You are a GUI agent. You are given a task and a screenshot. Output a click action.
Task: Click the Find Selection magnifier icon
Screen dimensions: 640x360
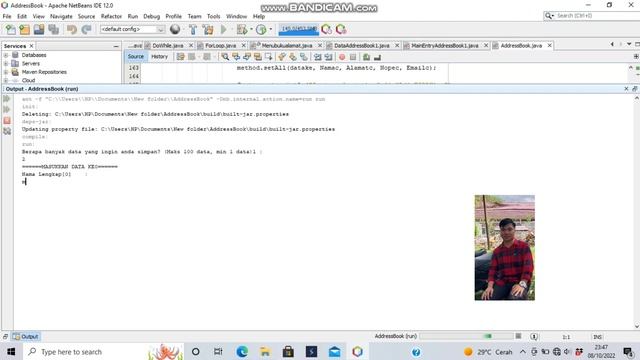tap(225, 57)
